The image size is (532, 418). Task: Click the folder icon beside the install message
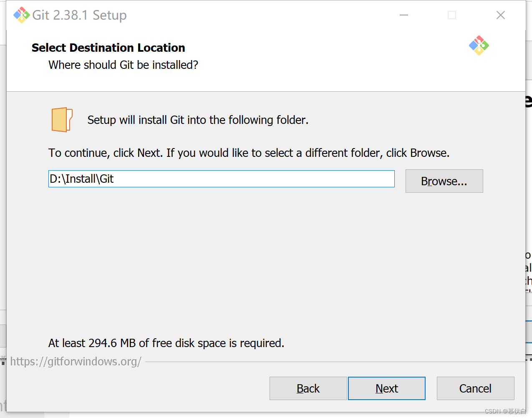tap(62, 120)
